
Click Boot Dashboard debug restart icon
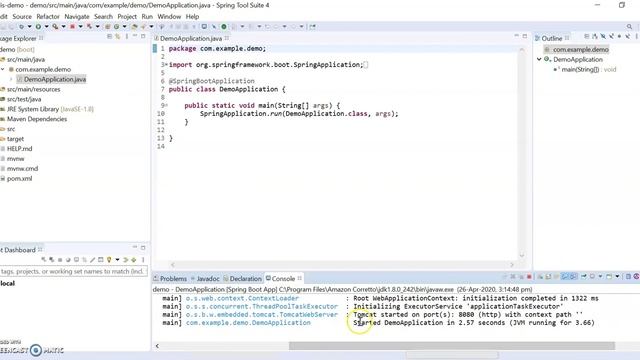[x=51, y=260]
